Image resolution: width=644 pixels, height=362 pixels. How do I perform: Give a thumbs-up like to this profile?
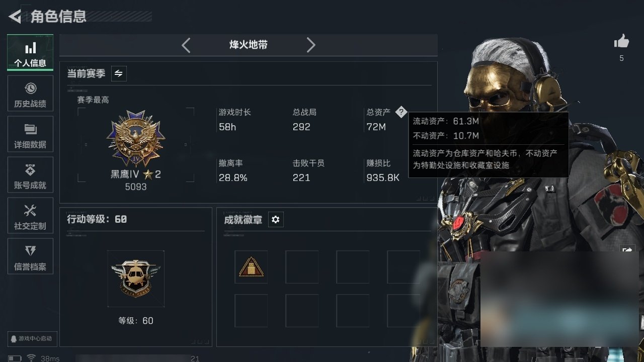coord(621,42)
